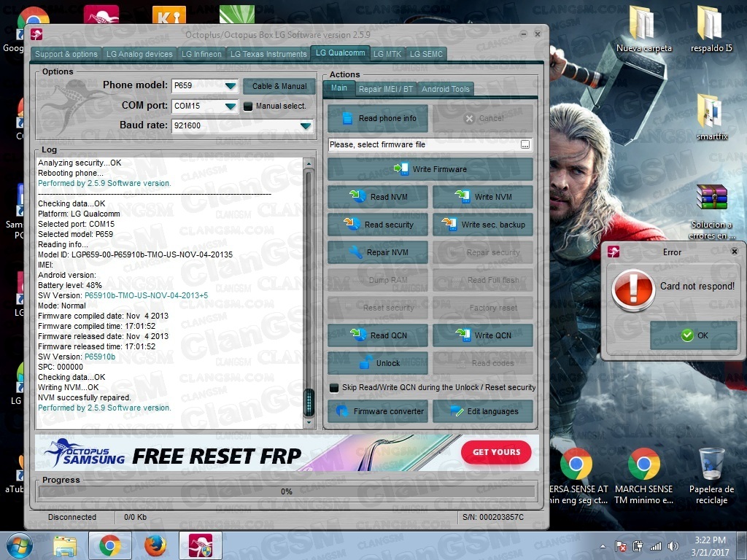Open the LG Infineon tab
The height and width of the screenshot is (560, 747).
201,54
